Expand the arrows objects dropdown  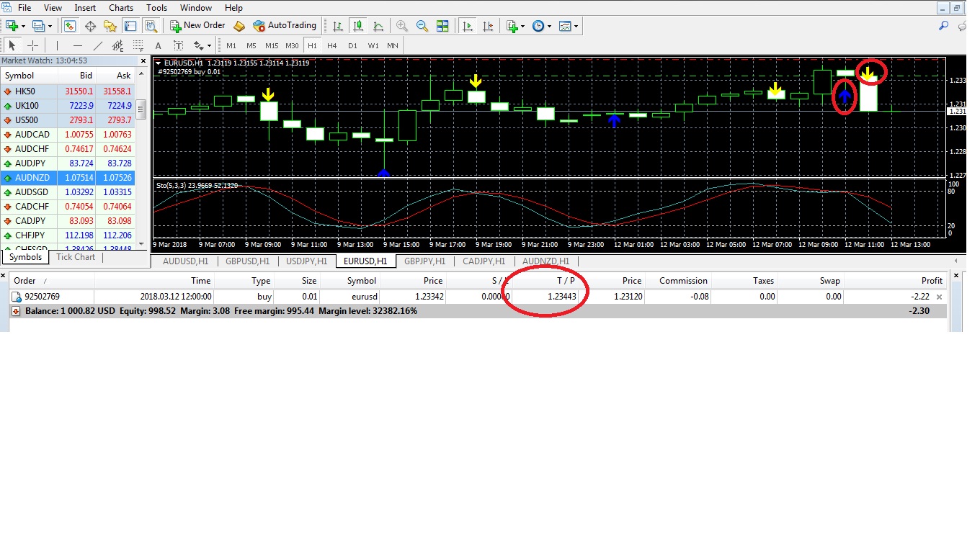coord(208,45)
